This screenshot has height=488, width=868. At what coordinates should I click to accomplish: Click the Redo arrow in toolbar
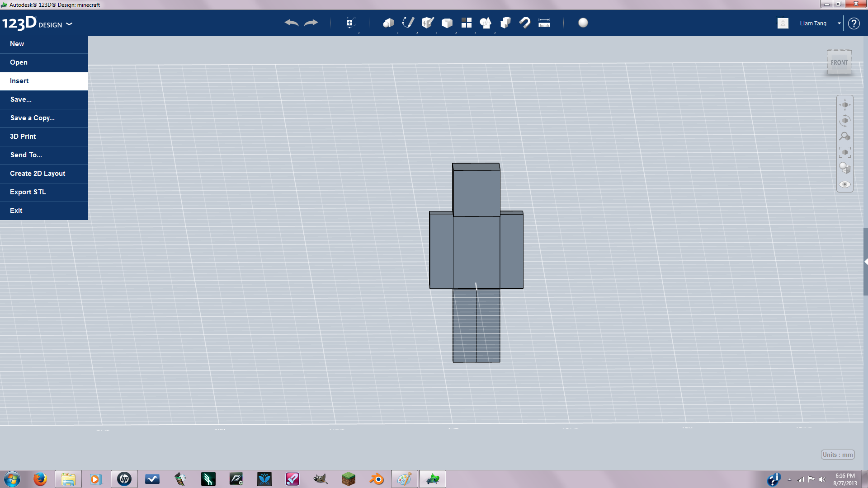[x=311, y=23]
